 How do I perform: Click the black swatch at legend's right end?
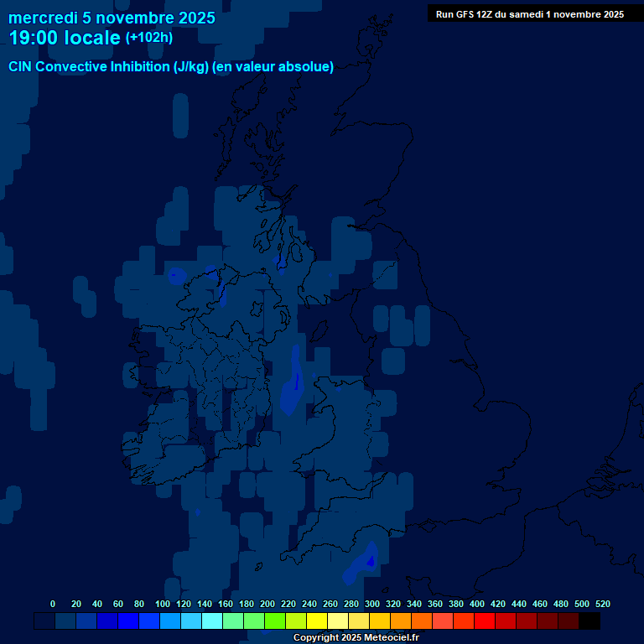tap(589, 621)
